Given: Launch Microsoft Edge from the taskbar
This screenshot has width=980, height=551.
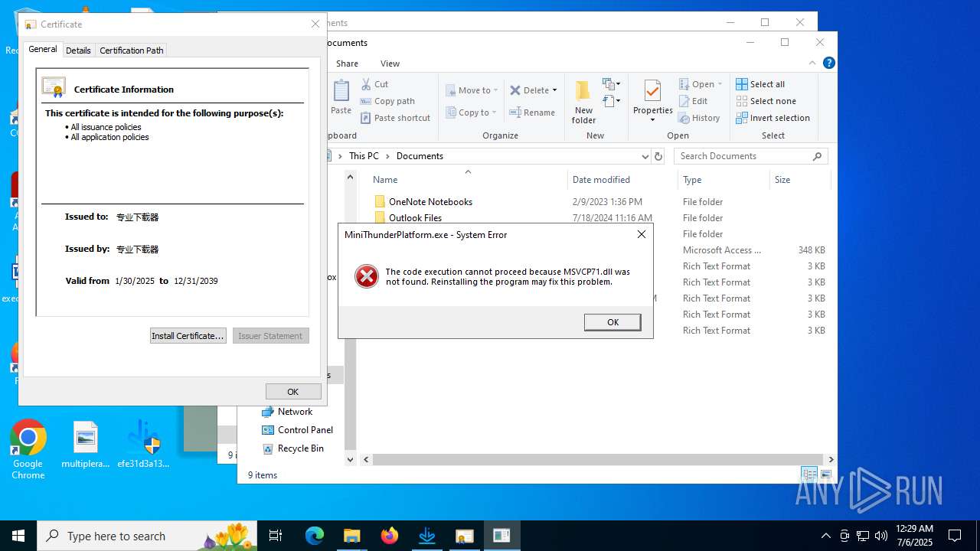Looking at the screenshot, I should tap(315, 536).
